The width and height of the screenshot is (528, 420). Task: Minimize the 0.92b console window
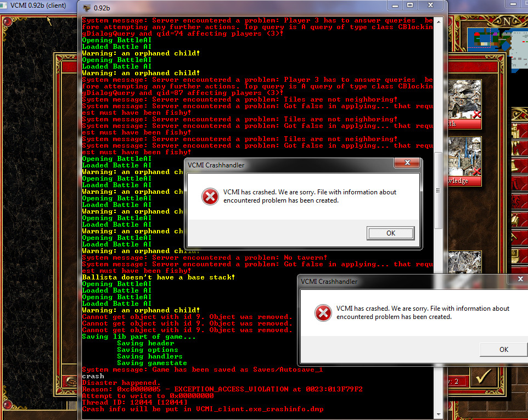coord(394,5)
